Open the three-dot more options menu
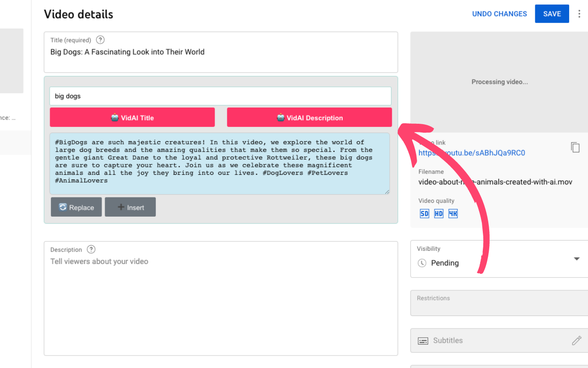This screenshot has width=588, height=368. pos(579,14)
